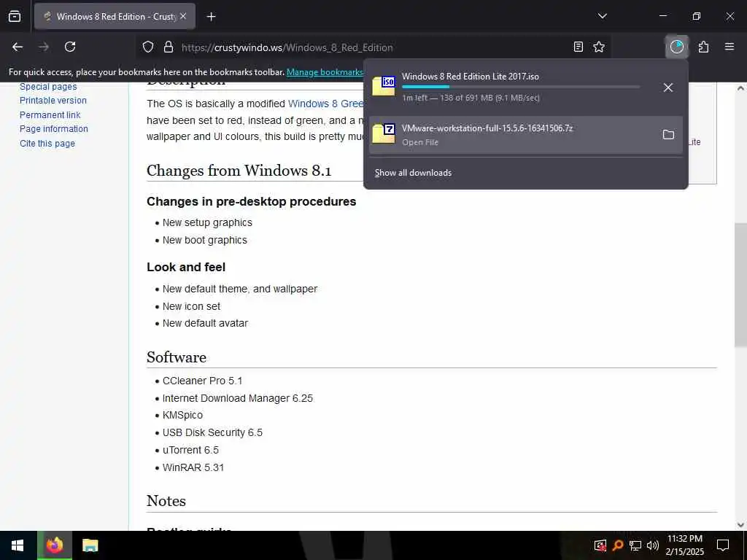Click Internet Download Manager 6.25 text
This screenshot has height=560, width=747.
click(238, 398)
